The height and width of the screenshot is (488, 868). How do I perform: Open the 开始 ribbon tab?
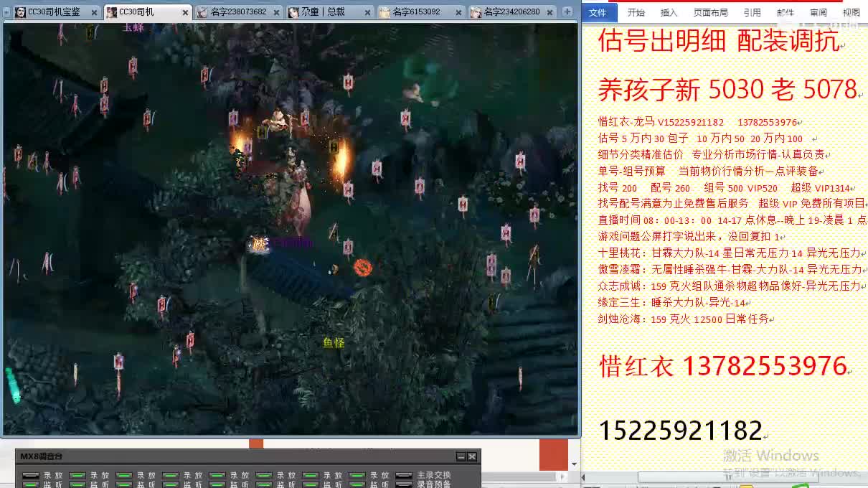click(x=636, y=13)
